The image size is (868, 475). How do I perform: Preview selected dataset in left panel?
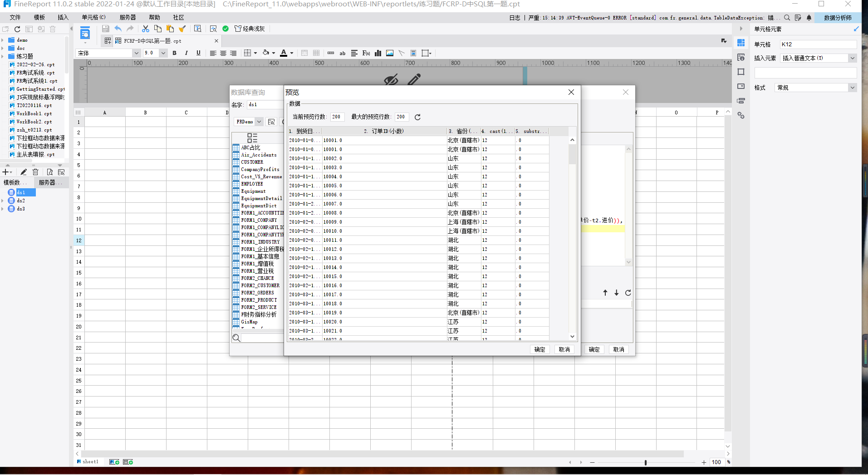[50, 172]
